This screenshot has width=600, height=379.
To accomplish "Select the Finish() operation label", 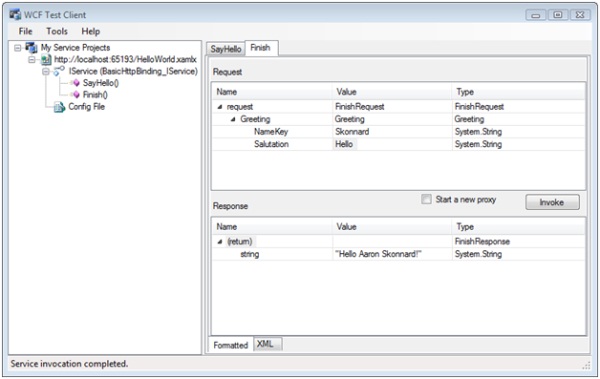I will (95, 95).
